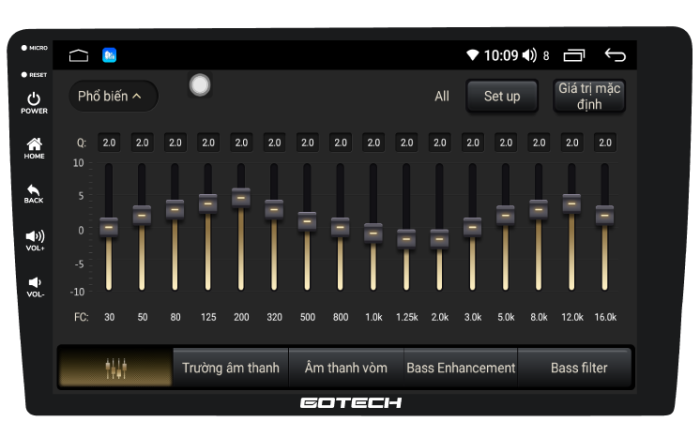The height and width of the screenshot is (437, 700).
Task: Switch to Bass Enhancement tab
Action: [461, 368]
